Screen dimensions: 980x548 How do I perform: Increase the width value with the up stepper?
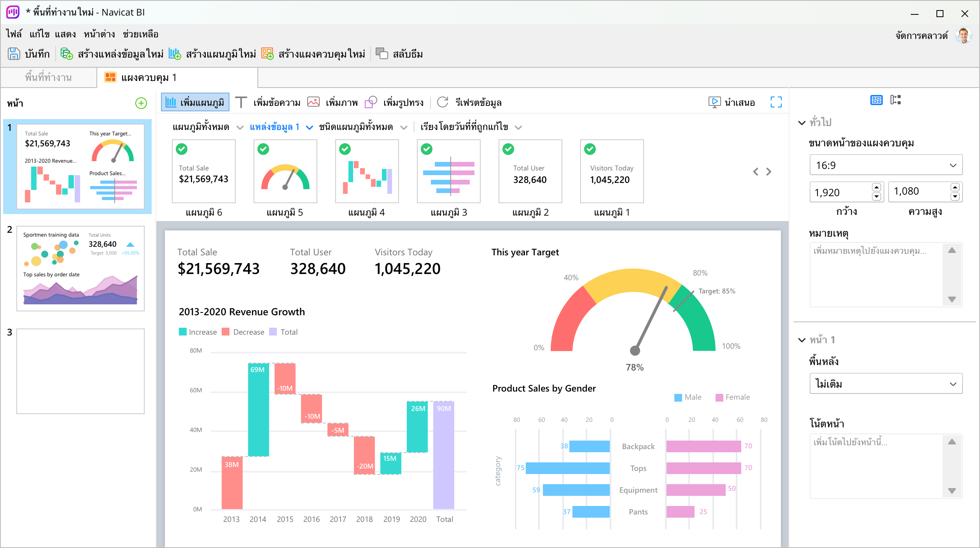[x=877, y=188]
